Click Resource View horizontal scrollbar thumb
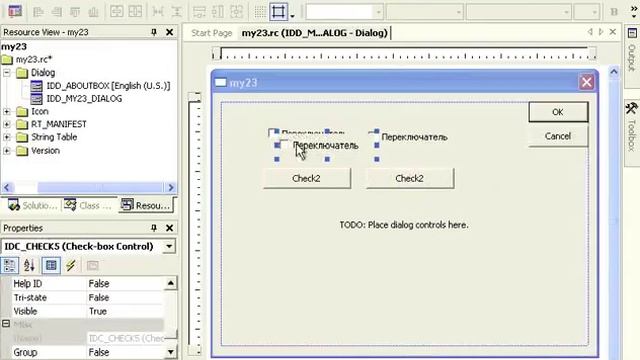Image resolution: width=640 pixels, height=360 pixels. (100, 188)
